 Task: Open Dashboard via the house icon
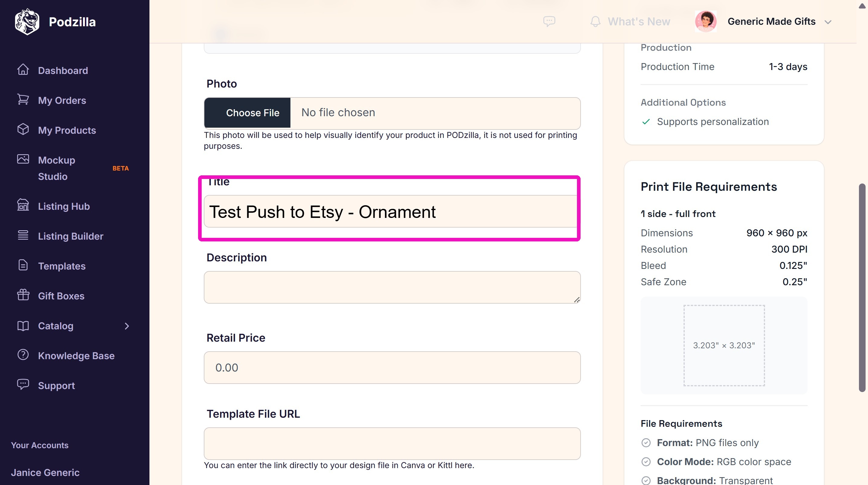tap(23, 70)
